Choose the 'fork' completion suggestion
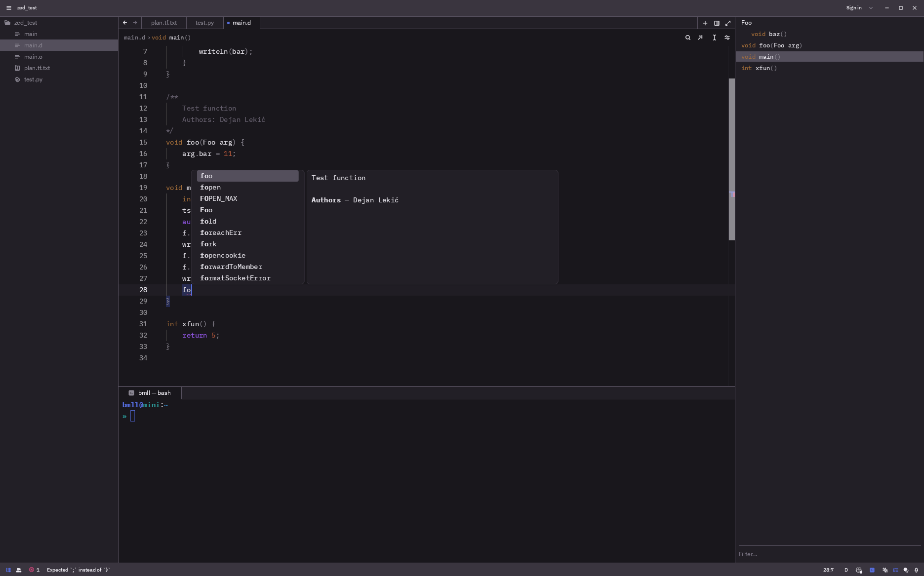The width and height of the screenshot is (924, 576). (248, 244)
